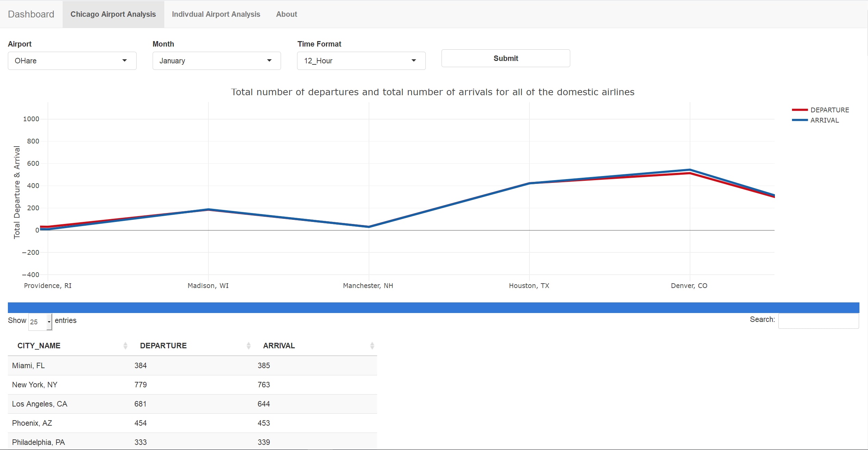Click the Submit button
This screenshot has height=450, width=868.
pos(506,58)
